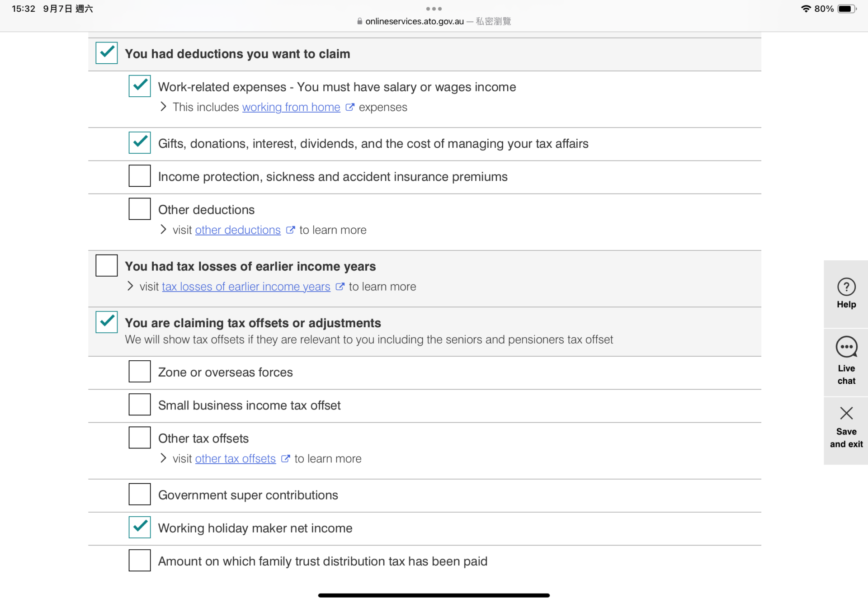Tap the three dots multitasking icon
Viewport: 868px width, 603px height.
(x=434, y=9)
